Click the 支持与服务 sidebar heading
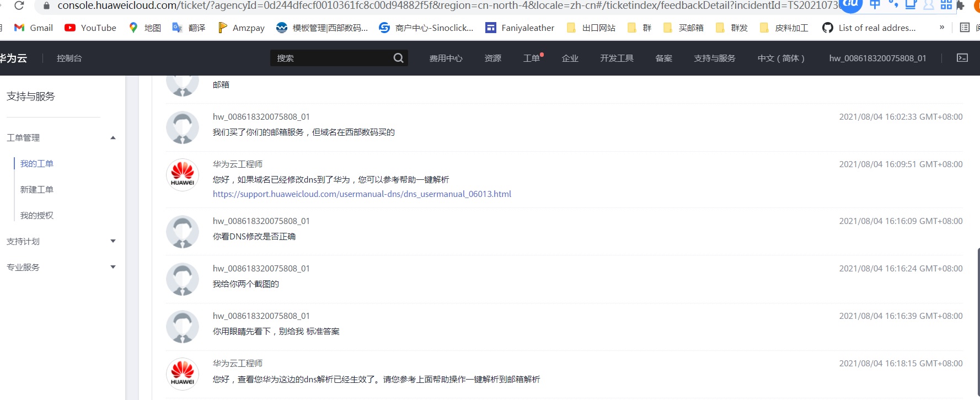Screen dimensions: 980x400 pyautogui.click(x=30, y=96)
